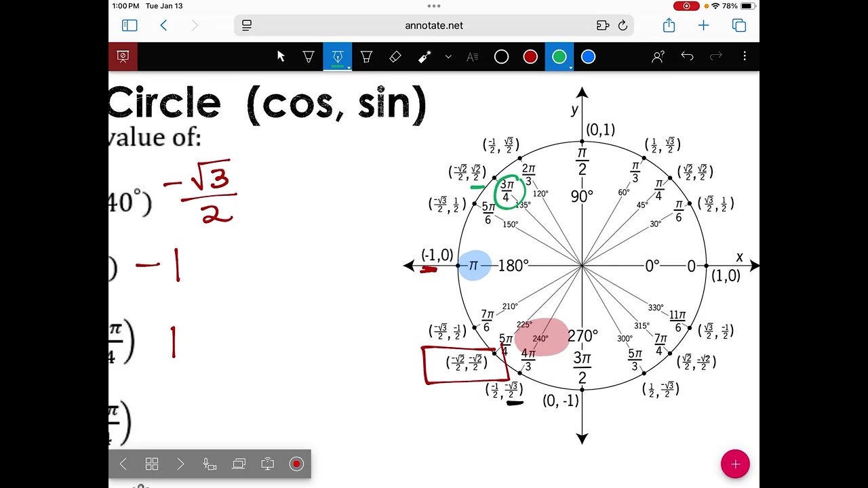Open the Safari extensions icon
The width and height of the screenshot is (868, 488).
(603, 25)
